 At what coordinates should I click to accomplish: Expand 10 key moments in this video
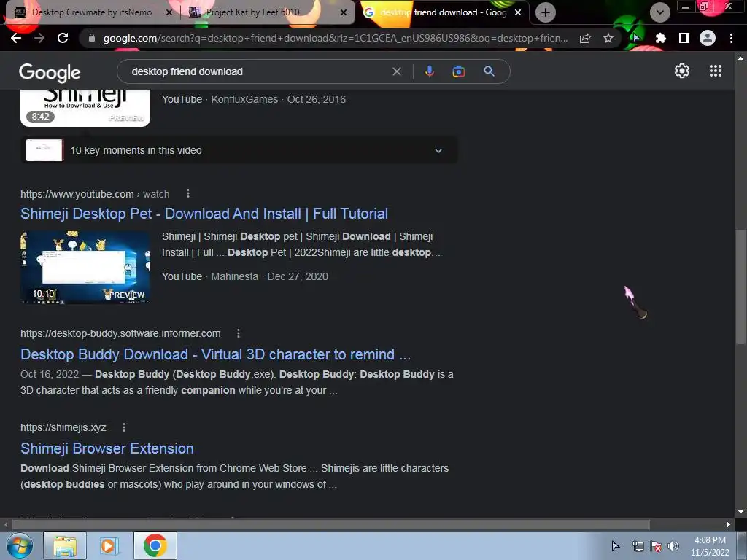click(x=239, y=150)
